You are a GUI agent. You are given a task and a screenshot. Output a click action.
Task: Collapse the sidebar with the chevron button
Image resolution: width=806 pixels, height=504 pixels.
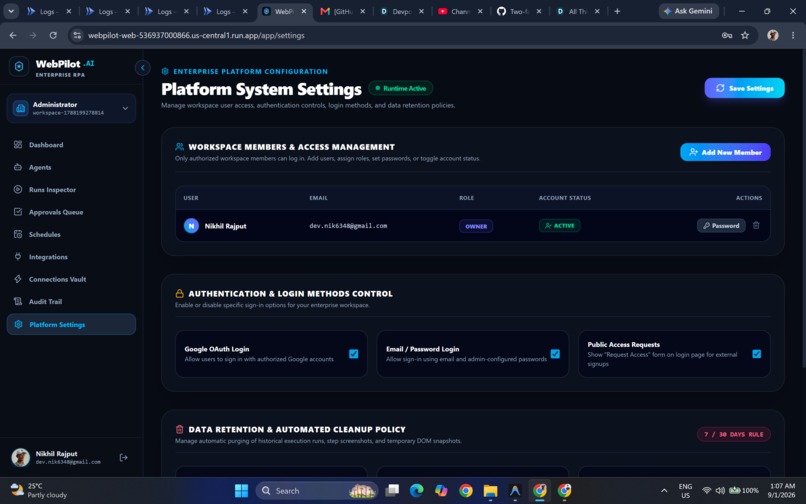pyautogui.click(x=142, y=67)
